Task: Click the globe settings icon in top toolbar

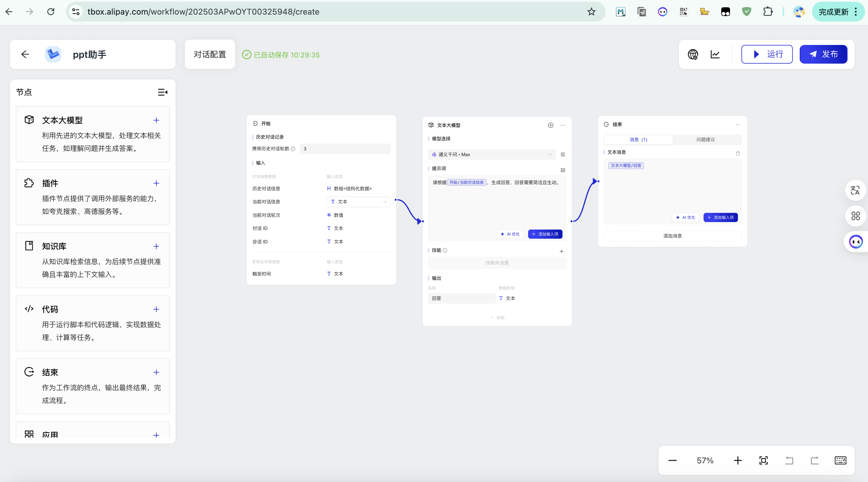Action: [693, 54]
